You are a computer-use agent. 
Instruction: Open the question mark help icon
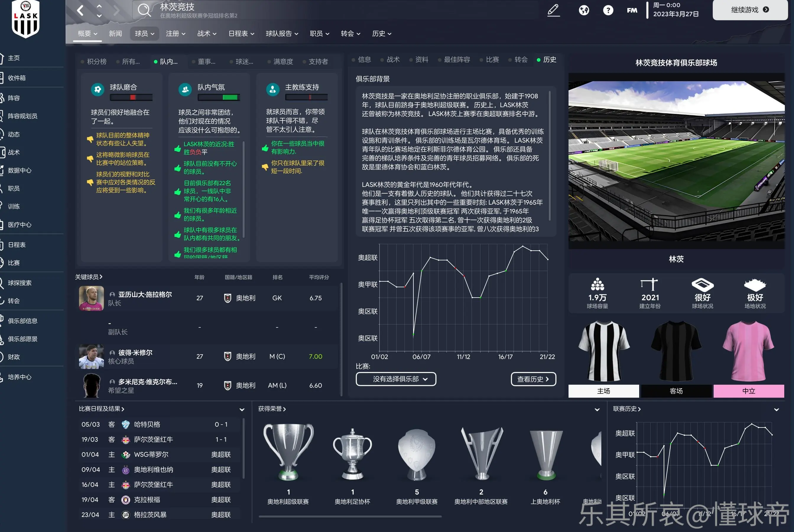[608, 10]
